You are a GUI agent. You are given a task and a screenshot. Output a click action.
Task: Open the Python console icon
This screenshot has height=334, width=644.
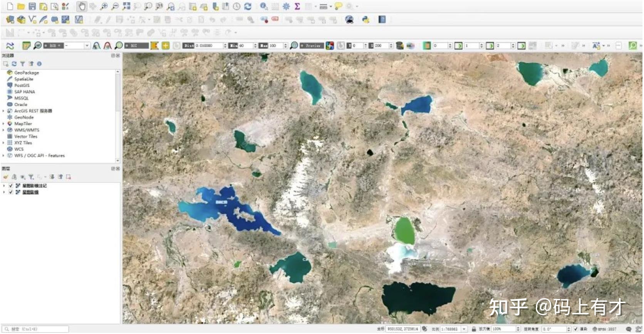tap(366, 19)
